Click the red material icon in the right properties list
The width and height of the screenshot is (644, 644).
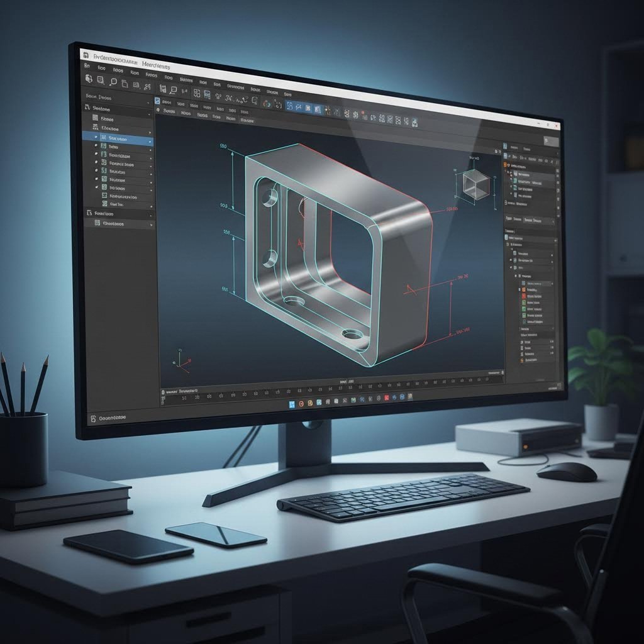coord(525,295)
